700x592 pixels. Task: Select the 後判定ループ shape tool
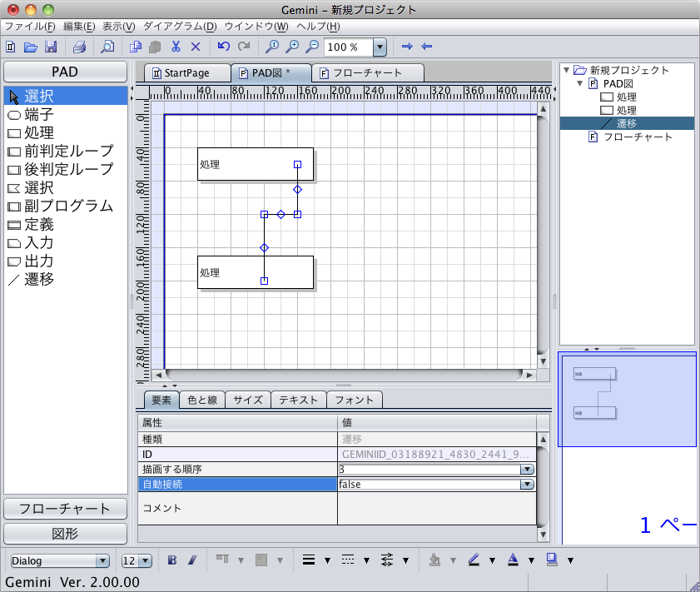[x=66, y=170]
